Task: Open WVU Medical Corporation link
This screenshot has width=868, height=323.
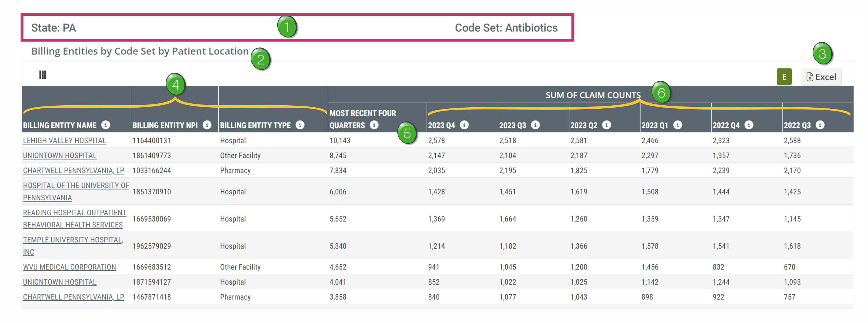Action: click(x=70, y=267)
